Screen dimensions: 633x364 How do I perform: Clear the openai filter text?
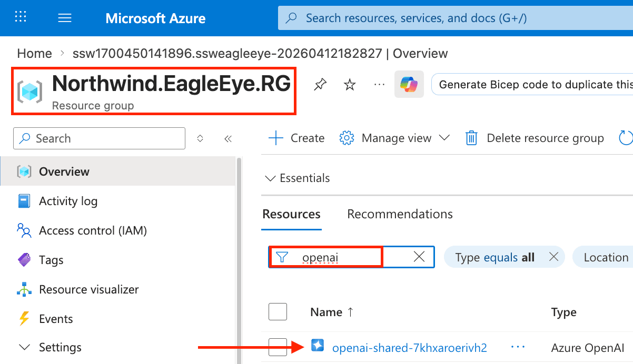[419, 257]
